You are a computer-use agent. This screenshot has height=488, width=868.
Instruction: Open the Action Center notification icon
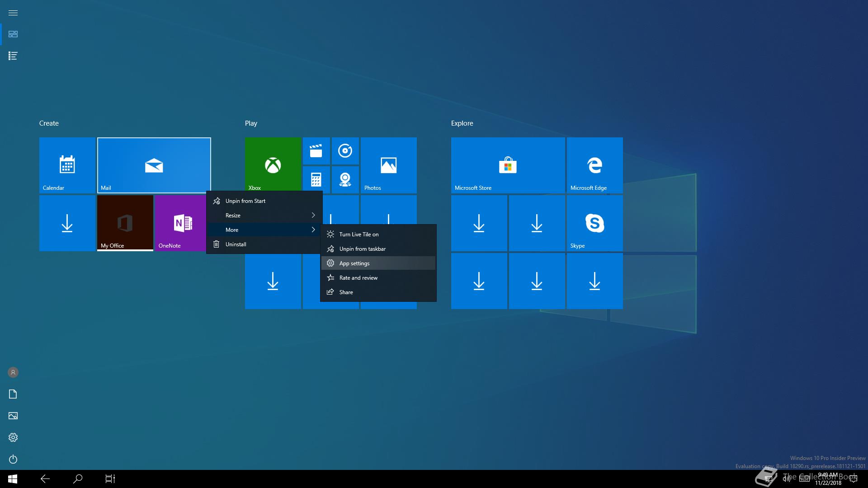[854, 479]
